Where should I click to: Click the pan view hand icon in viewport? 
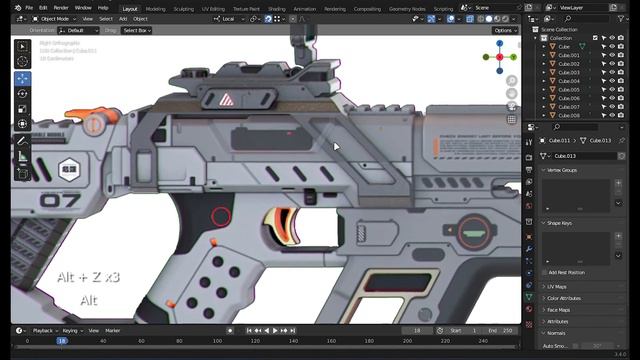point(511,93)
